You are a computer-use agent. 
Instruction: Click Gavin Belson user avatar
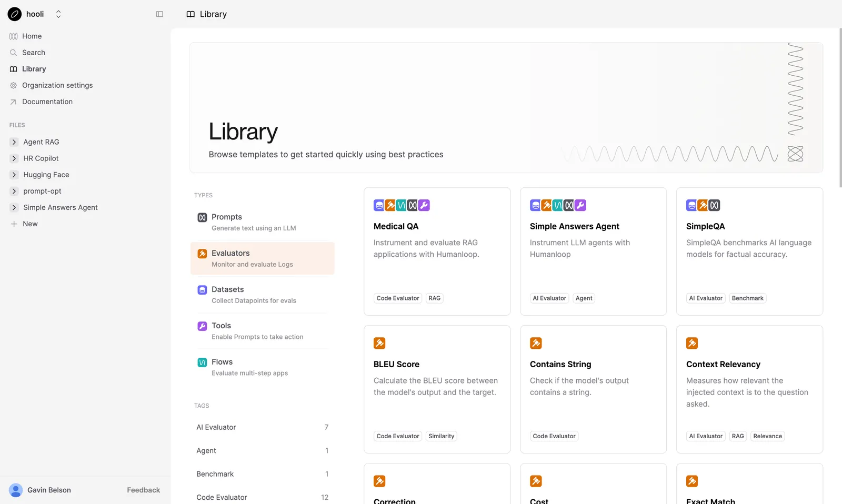tap(16, 490)
